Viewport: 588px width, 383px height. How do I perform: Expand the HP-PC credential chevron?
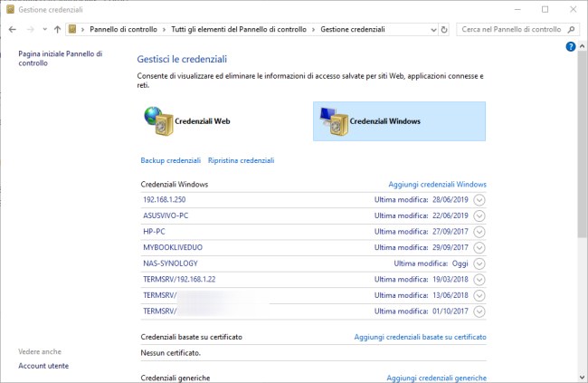click(x=479, y=232)
